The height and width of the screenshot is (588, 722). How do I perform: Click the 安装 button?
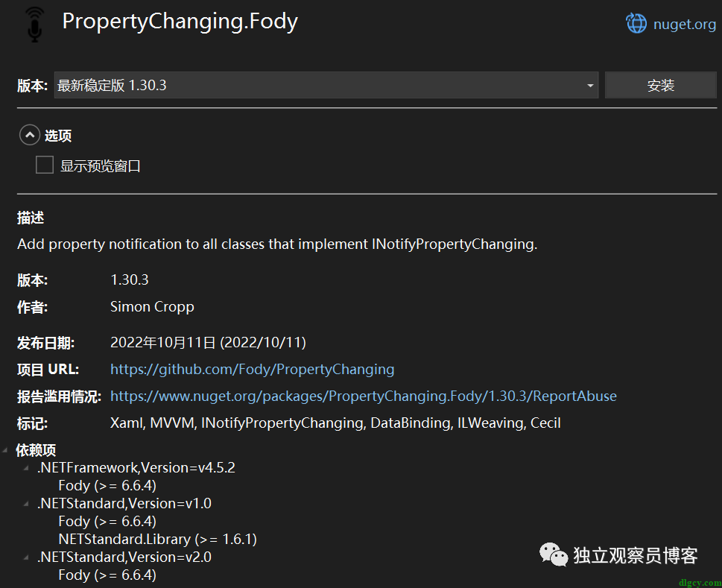click(660, 85)
